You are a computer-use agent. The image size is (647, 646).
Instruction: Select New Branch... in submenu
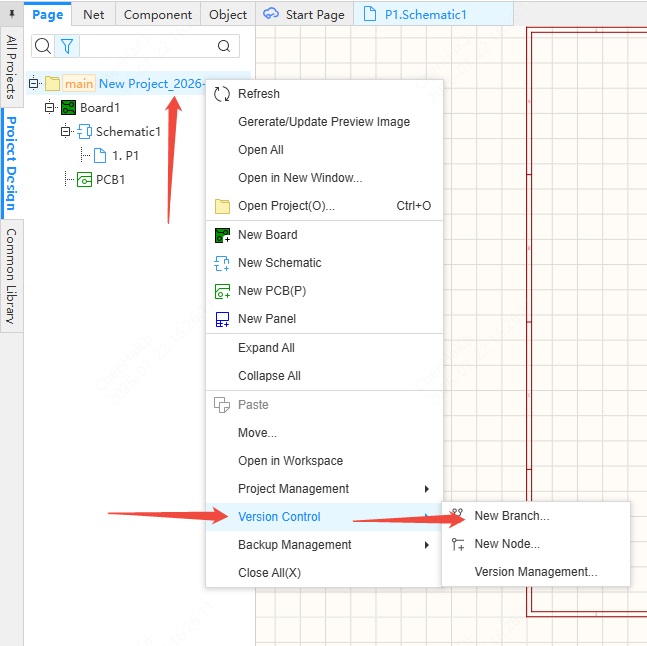coord(536,516)
